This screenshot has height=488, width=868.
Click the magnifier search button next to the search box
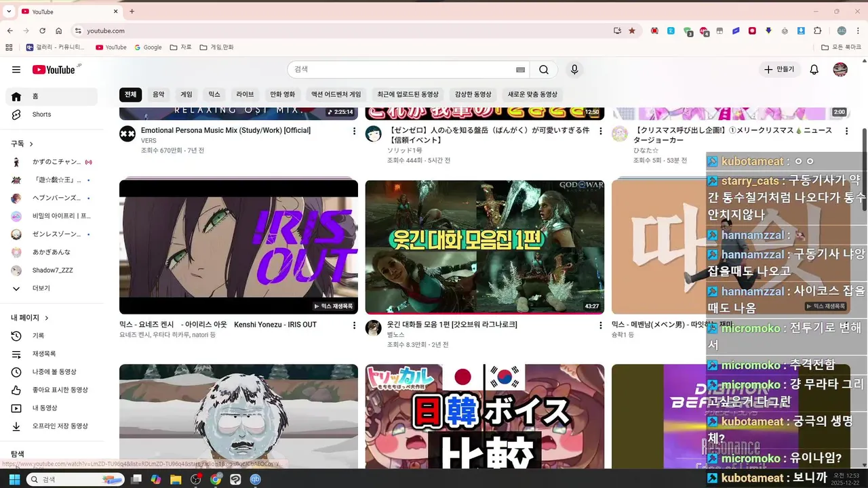click(x=544, y=69)
